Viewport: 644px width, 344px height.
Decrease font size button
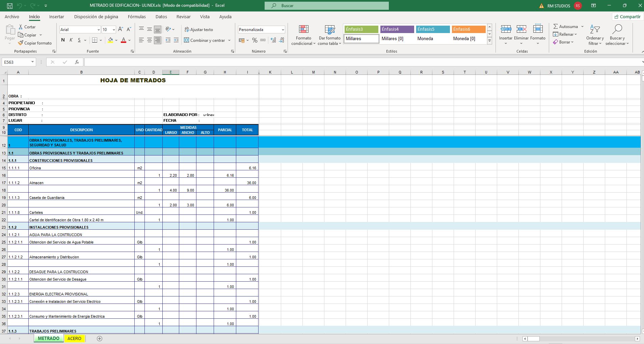tap(129, 29)
